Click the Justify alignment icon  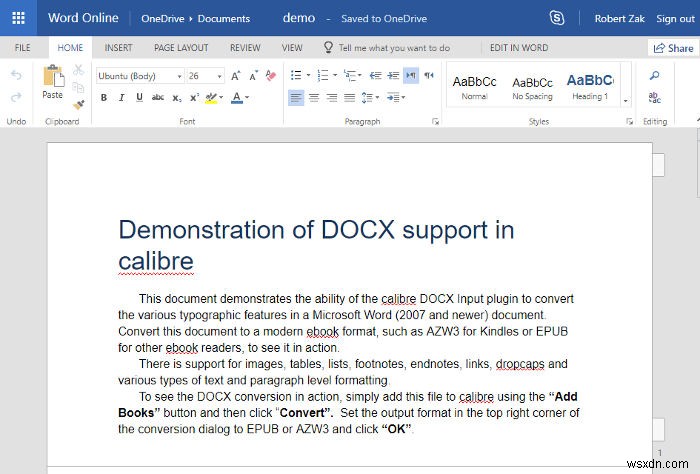[350, 97]
